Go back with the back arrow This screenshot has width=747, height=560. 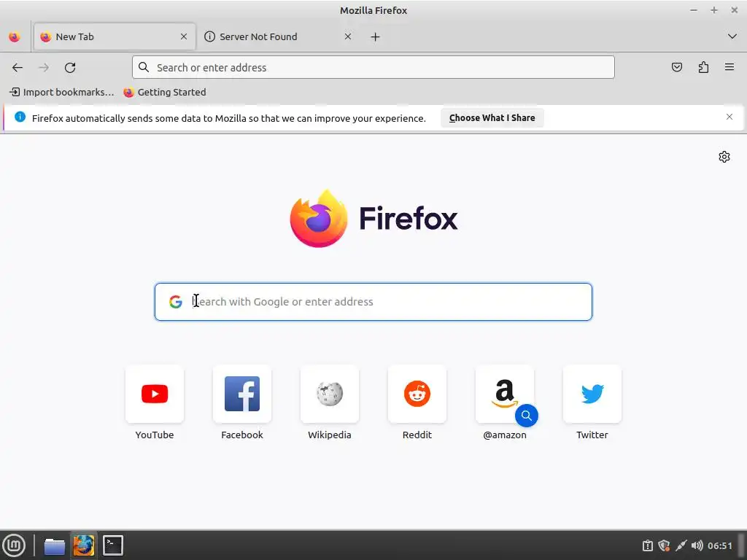pos(18,68)
